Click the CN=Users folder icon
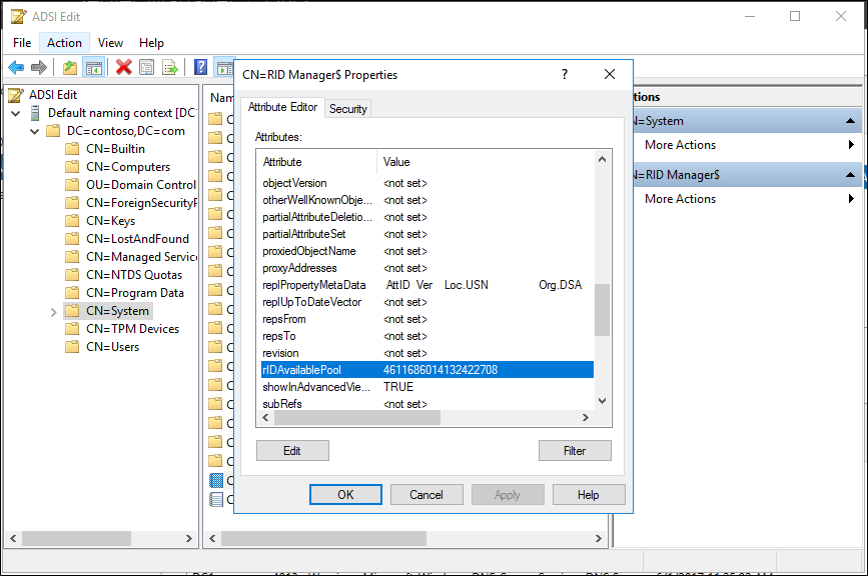 (x=72, y=347)
